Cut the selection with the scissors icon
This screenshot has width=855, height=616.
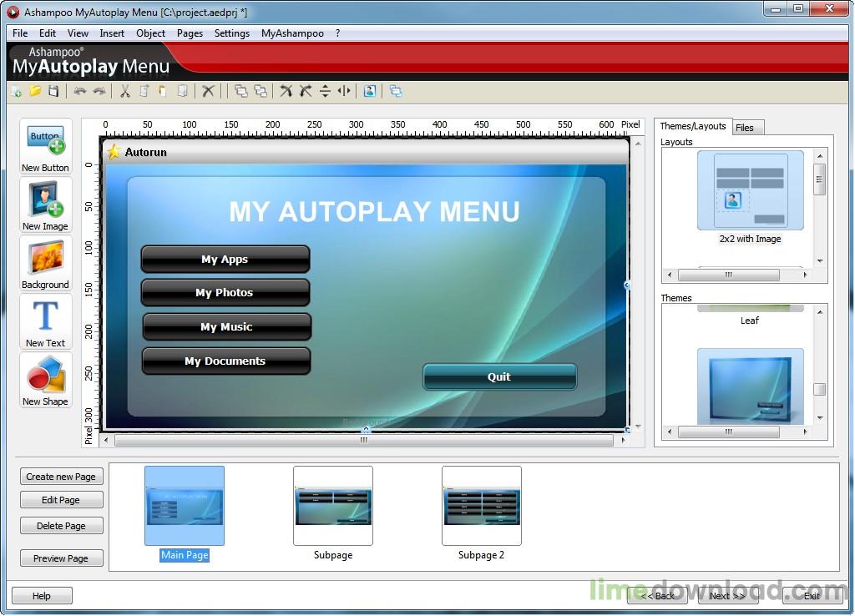(x=124, y=91)
